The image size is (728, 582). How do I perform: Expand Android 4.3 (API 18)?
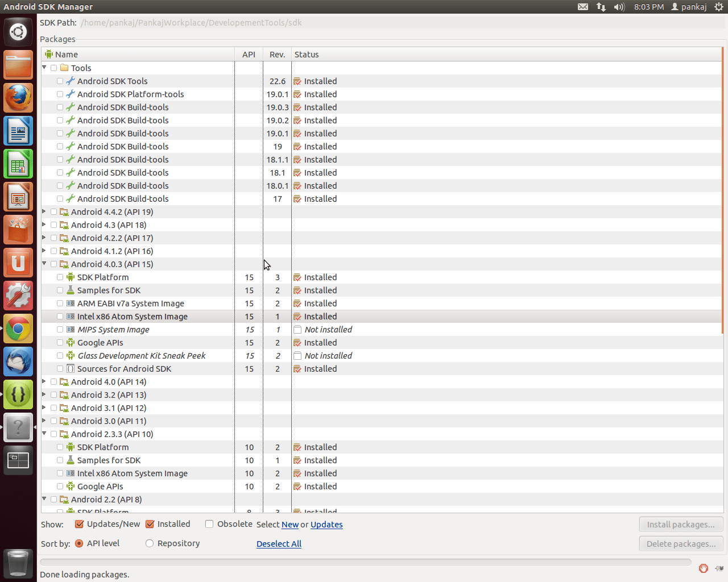coord(44,224)
